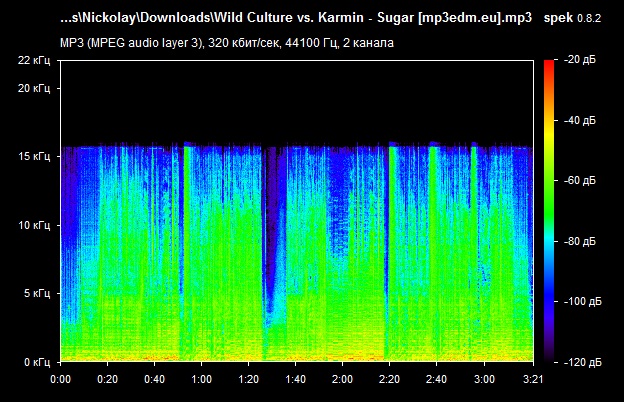Click the '2:20' time axis label

pyautogui.click(x=389, y=379)
